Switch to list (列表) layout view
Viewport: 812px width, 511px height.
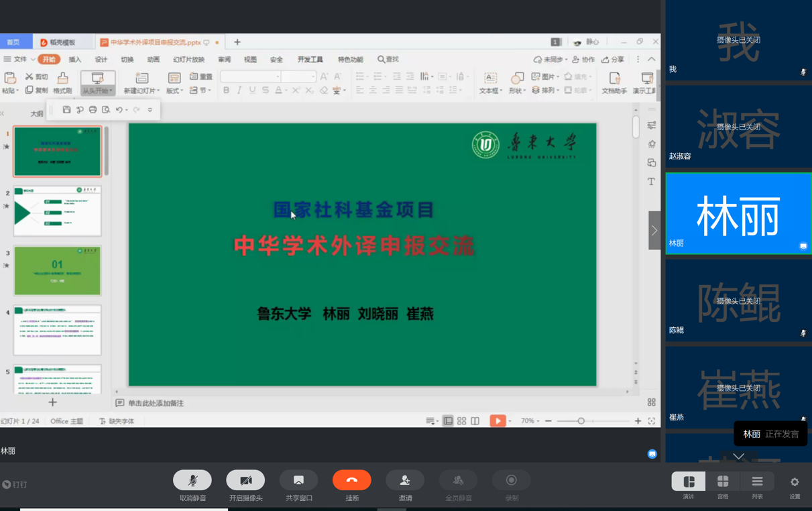(757, 481)
